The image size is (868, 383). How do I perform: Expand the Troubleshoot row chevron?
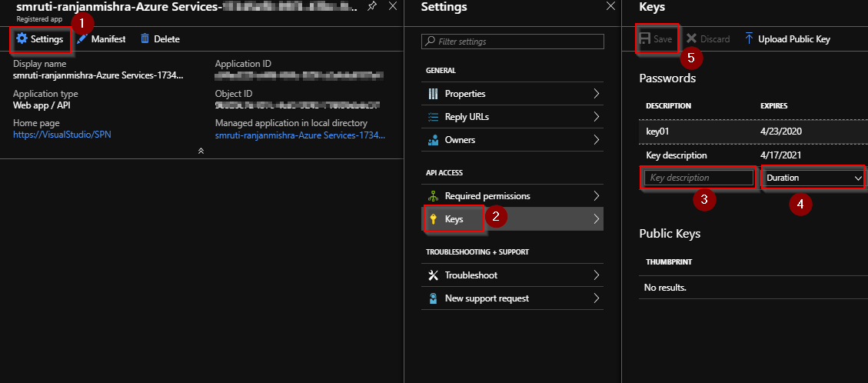pyautogui.click(x=596, y=275)
